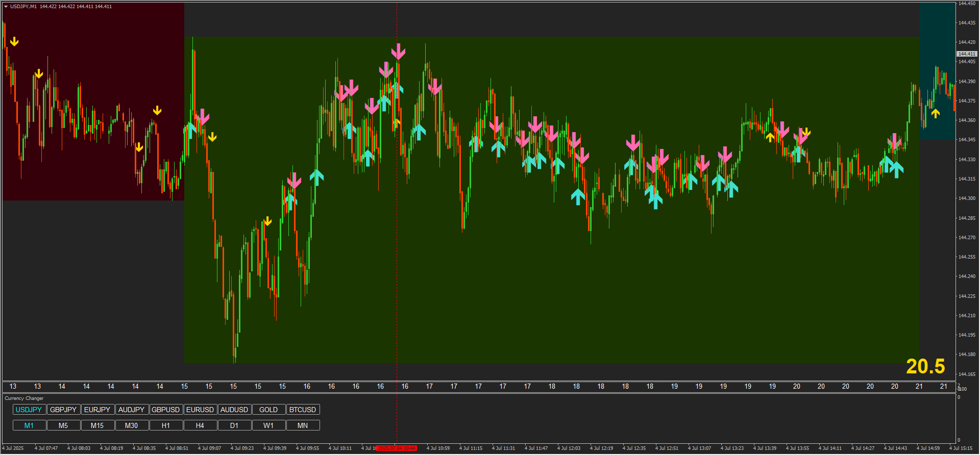Load the GBPUSD symbol
The image size is (980, 455).
166,410
